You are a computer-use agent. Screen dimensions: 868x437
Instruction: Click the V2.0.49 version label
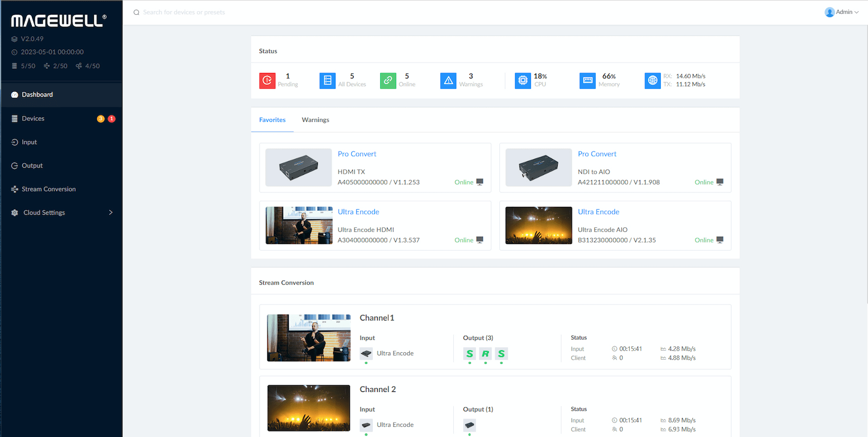point(32,39)
